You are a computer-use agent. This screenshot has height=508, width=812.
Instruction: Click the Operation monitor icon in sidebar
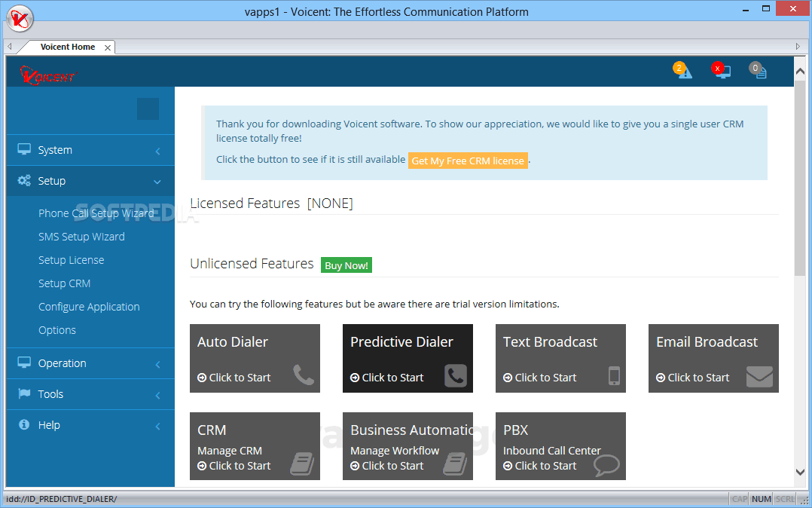(24, 363)
